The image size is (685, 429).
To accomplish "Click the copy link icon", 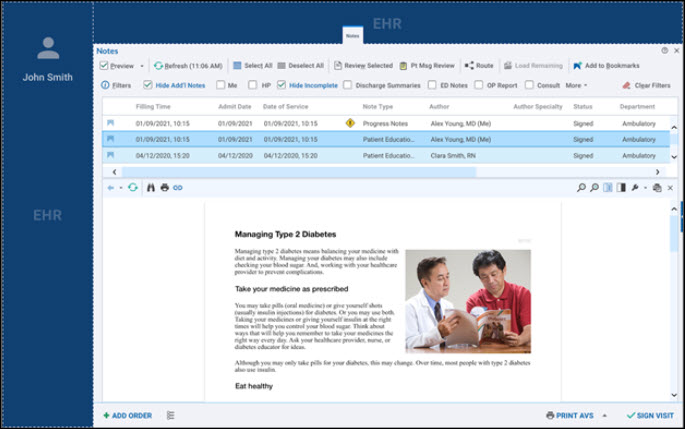I will point(178,187).
